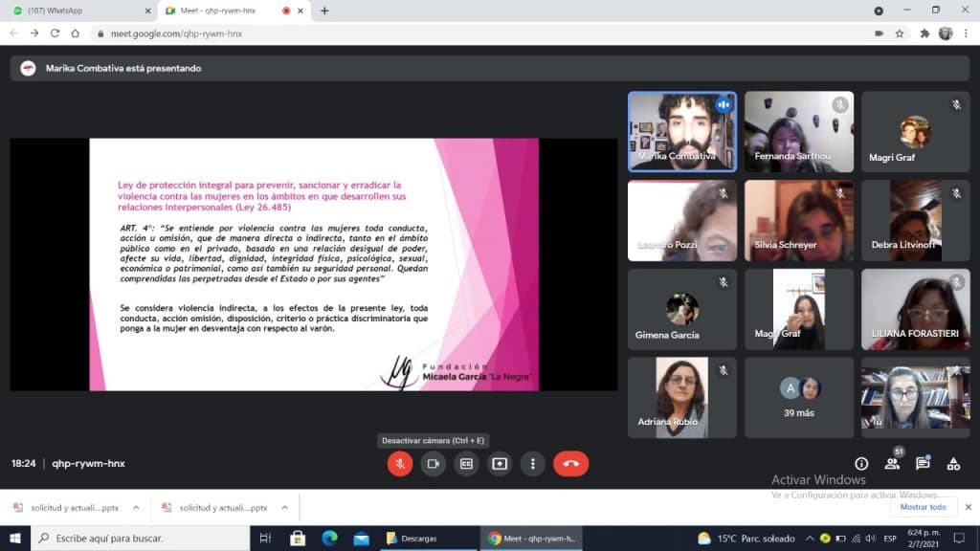Open the Windows Start menu
Screen dimensions: 980x551
(15, 538)
